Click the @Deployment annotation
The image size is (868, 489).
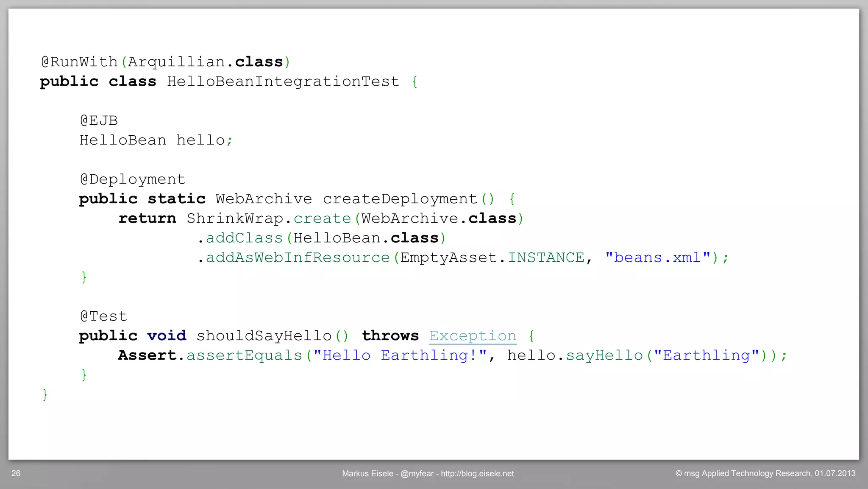(133, 179)
